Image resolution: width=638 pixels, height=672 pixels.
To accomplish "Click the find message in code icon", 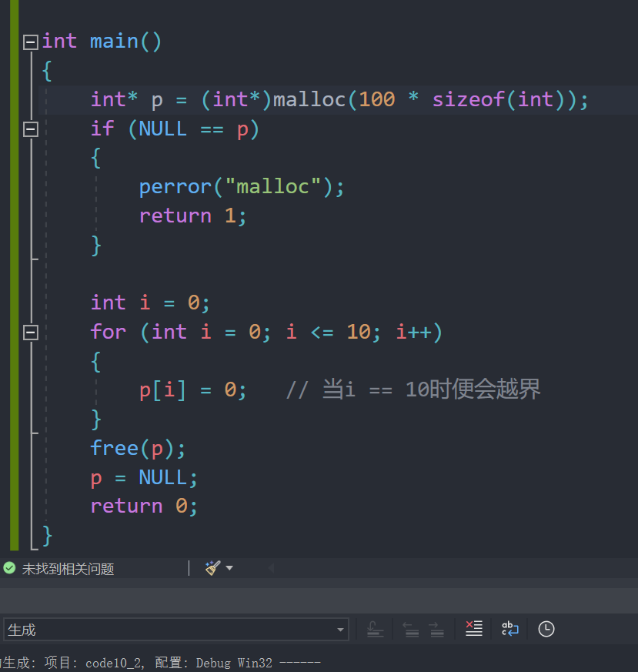I will coord(375,629).
